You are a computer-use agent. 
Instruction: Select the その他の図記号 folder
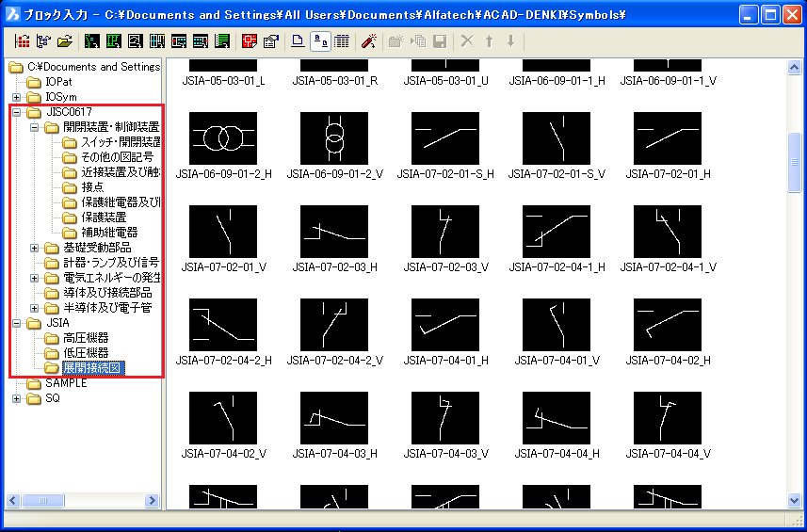(x=117, y=157)
